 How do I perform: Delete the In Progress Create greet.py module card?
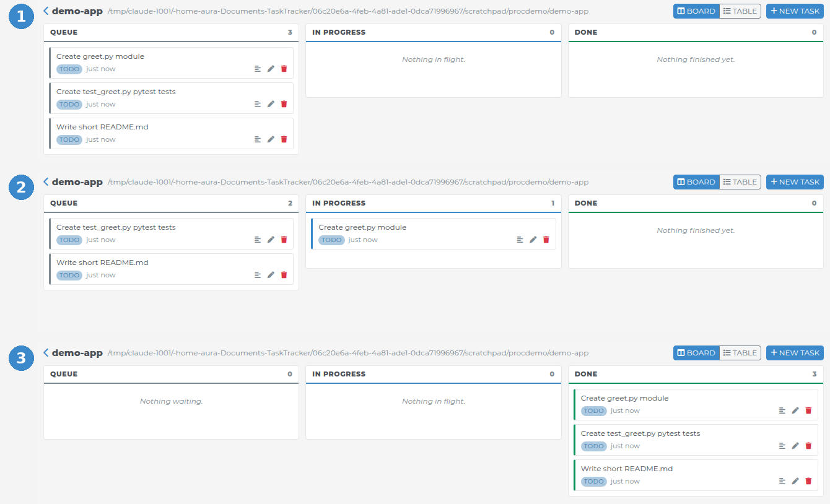point(546,240)
